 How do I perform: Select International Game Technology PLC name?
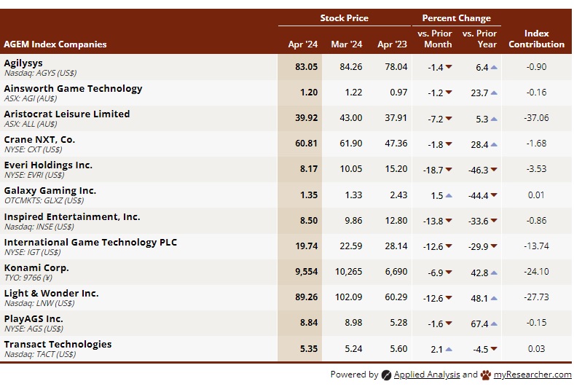(x=90, y=243)
